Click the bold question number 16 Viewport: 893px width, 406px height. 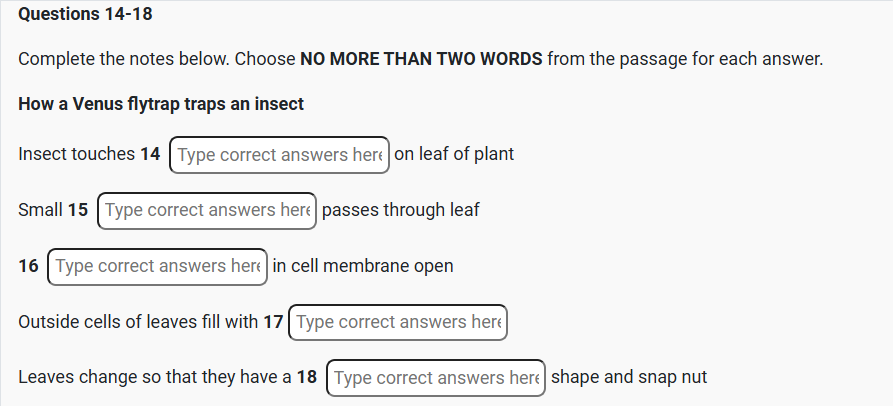coord(29,266)
